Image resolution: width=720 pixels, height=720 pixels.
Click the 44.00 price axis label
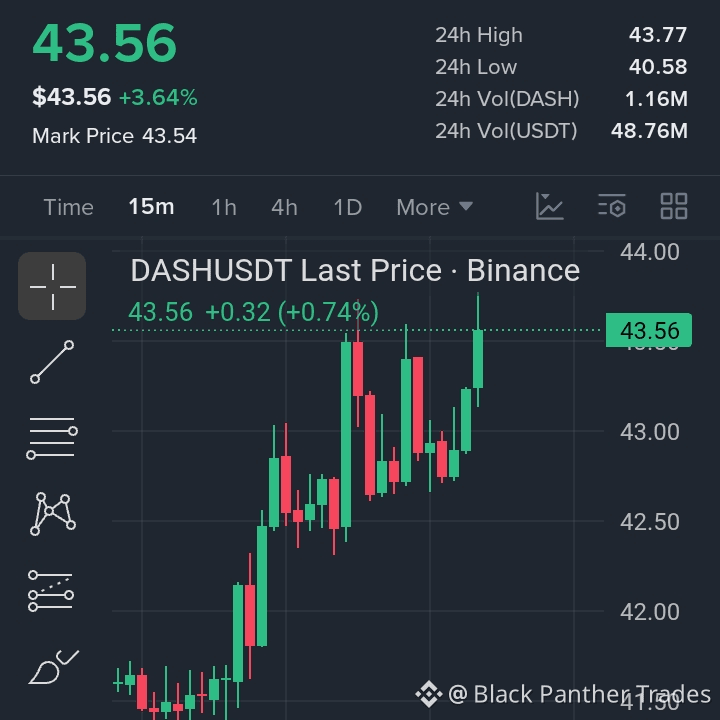pyautogui.click(x=649, y=252)
